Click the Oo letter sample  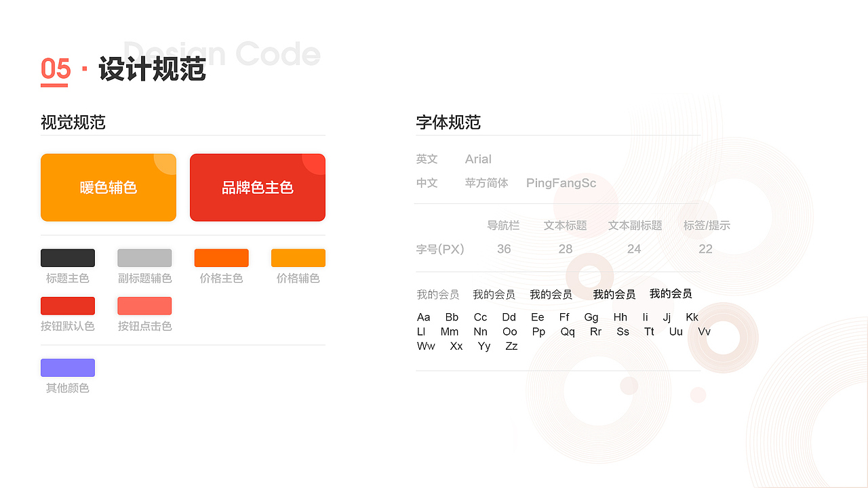click(510, 332)
